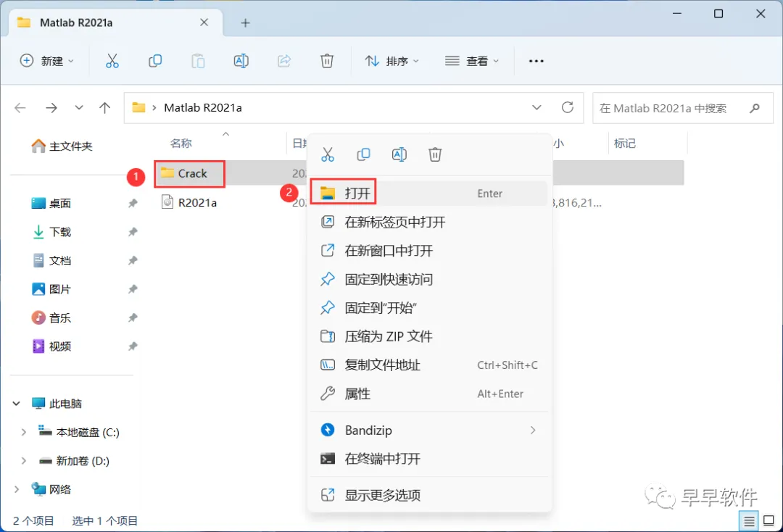
Task: Expand Local Disk (C:) tree node
Action: coord(23,432)
